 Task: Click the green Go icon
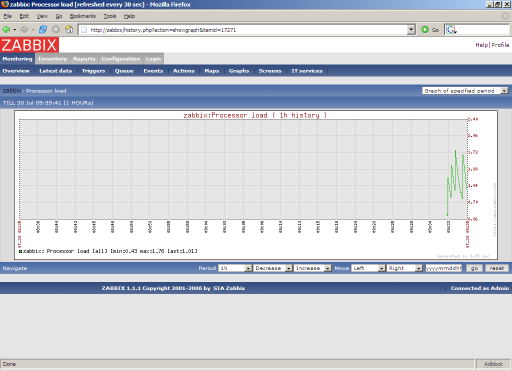click(x=425, y=30)
